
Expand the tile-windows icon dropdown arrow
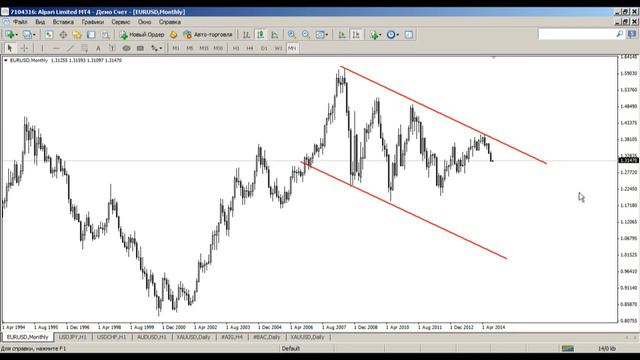point(327,35)
